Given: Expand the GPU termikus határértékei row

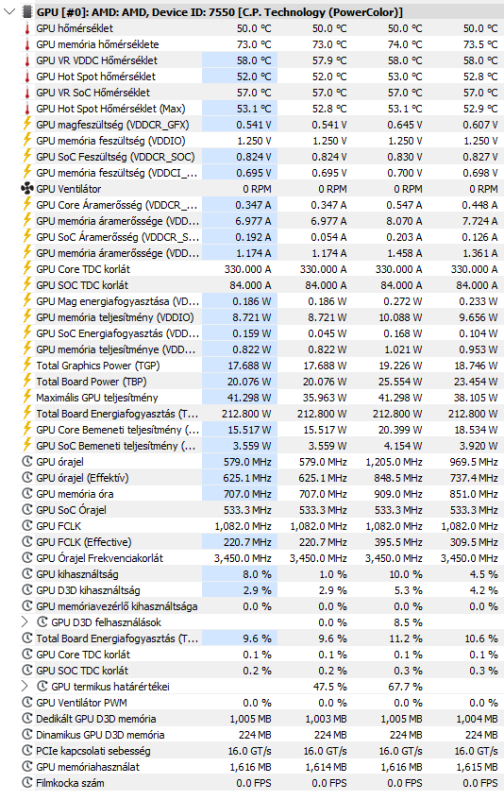Looking at the screenshot, I should [x=24, y=686].
